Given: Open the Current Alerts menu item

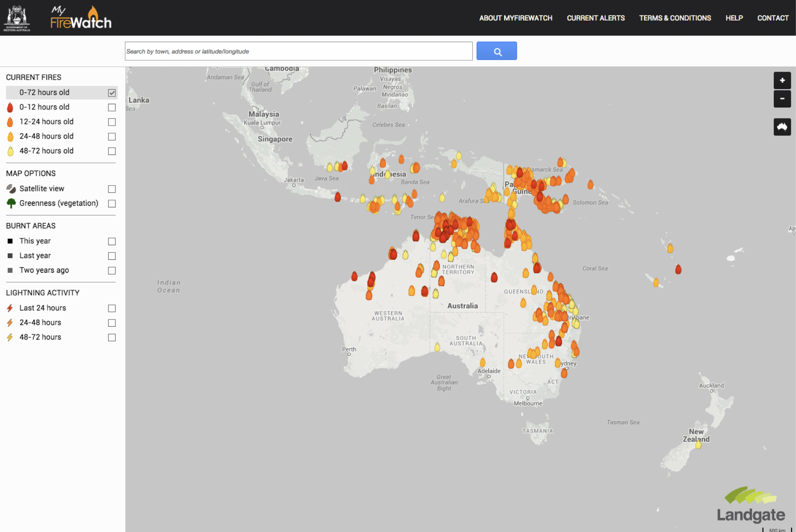Looking at the screenshot, I should click(596, 18).
